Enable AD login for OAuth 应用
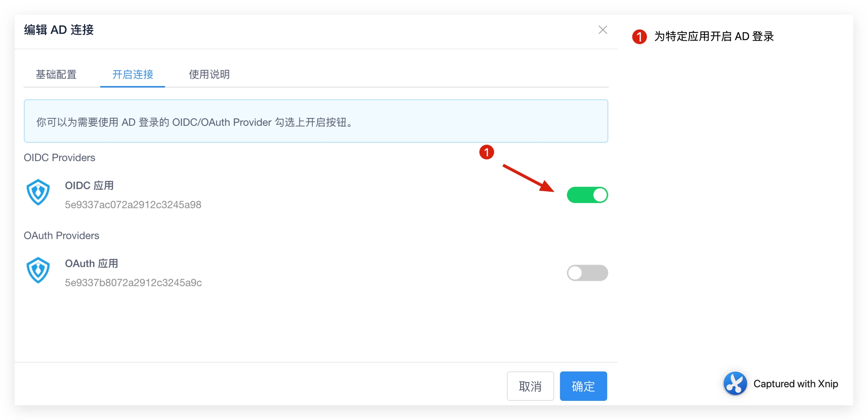 587,273
